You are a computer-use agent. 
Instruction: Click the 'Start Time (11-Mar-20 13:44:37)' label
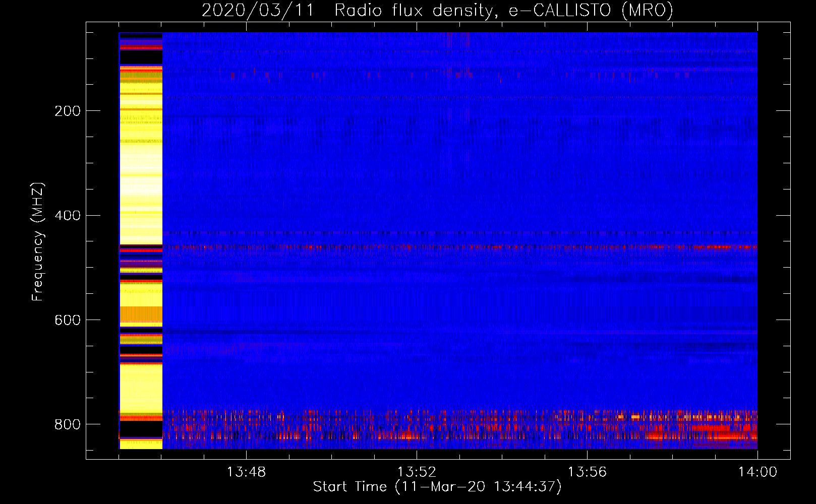(437, 487)
